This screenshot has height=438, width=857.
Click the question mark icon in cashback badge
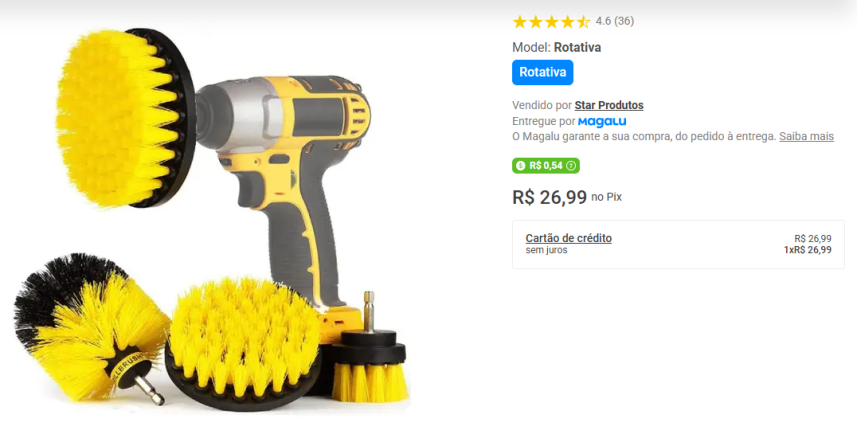pos(571,166)
